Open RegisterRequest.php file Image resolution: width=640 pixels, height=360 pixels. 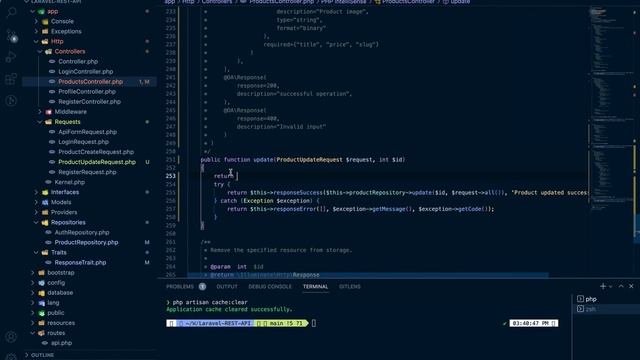pyautogui.click(x=87, y=172)
